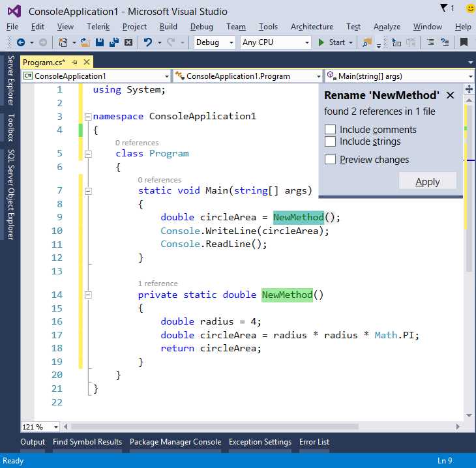Open the Exception Settings tab
476x468 pixels.
click(x=260, y=442)
